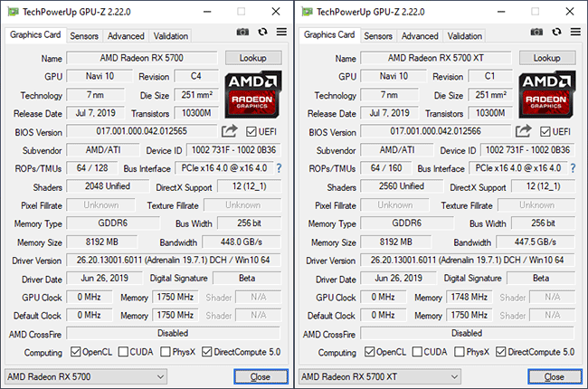The height and width of the screenshot is (389, 588).
Task: Open the hamburger menu in the RX 5700 XT window
Action: pyautogui.click(x=575, y=33)
